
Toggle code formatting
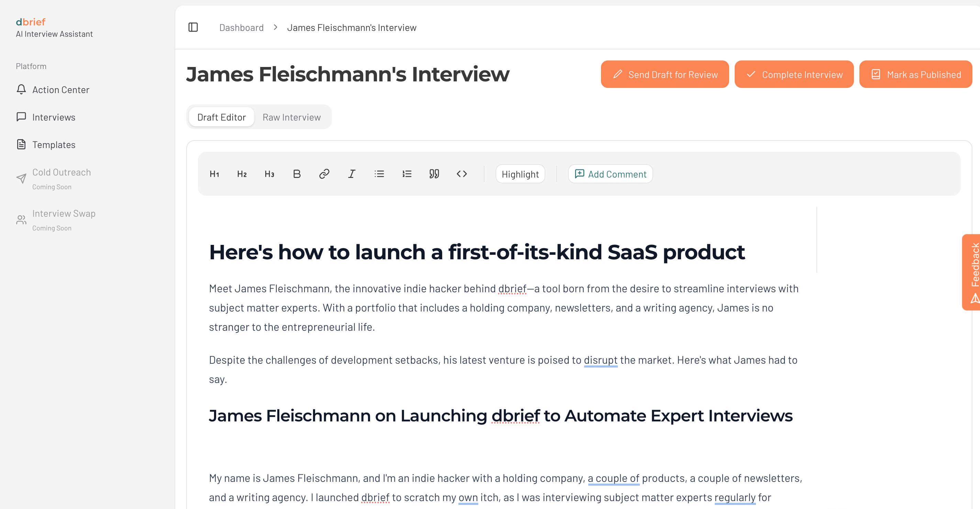[461, 174]
